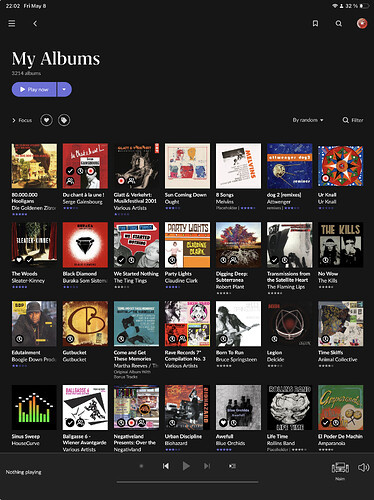The width and height of the screenshot is (374, 500).
Task: Click the Animal Collective artist link
Action: [337, 359]
